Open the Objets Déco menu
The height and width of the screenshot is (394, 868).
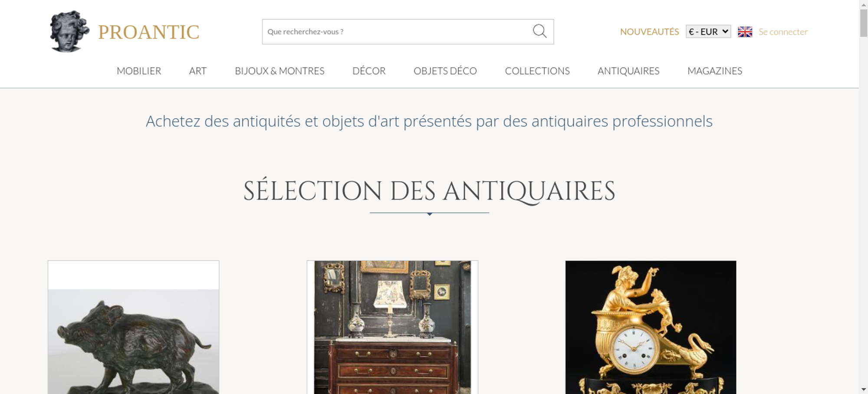[x=445, y=71]
